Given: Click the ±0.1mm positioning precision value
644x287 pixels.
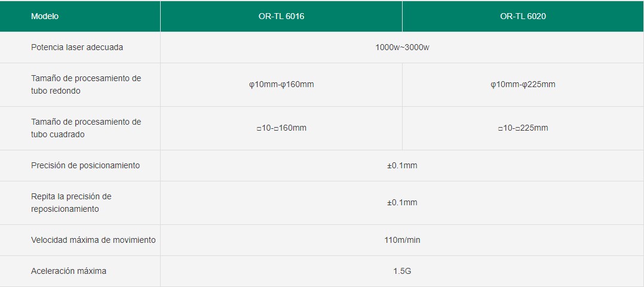Looking at the screenshot, I should pos(402,165).
